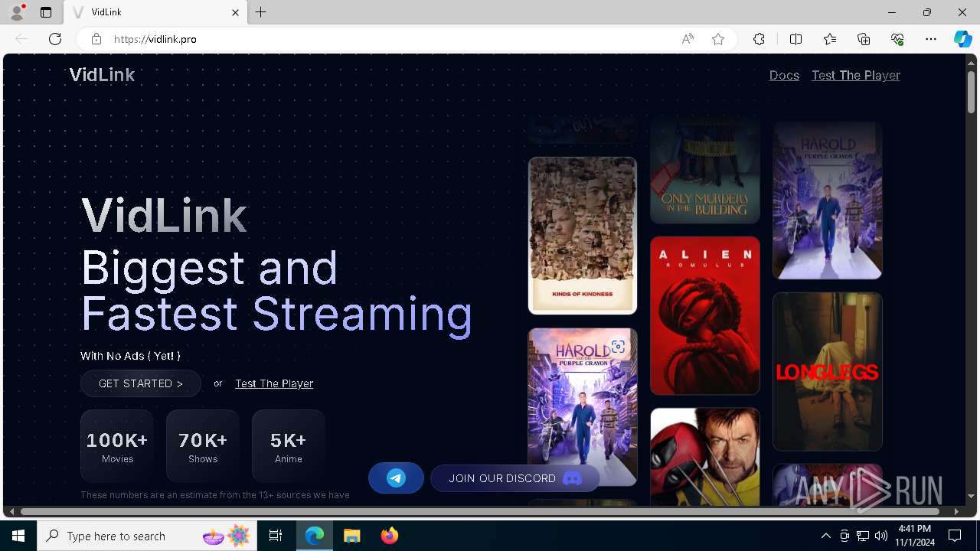Screen dimensions: 980x551
Task: Close the VidLink browser tab
Action: point(235,12)
